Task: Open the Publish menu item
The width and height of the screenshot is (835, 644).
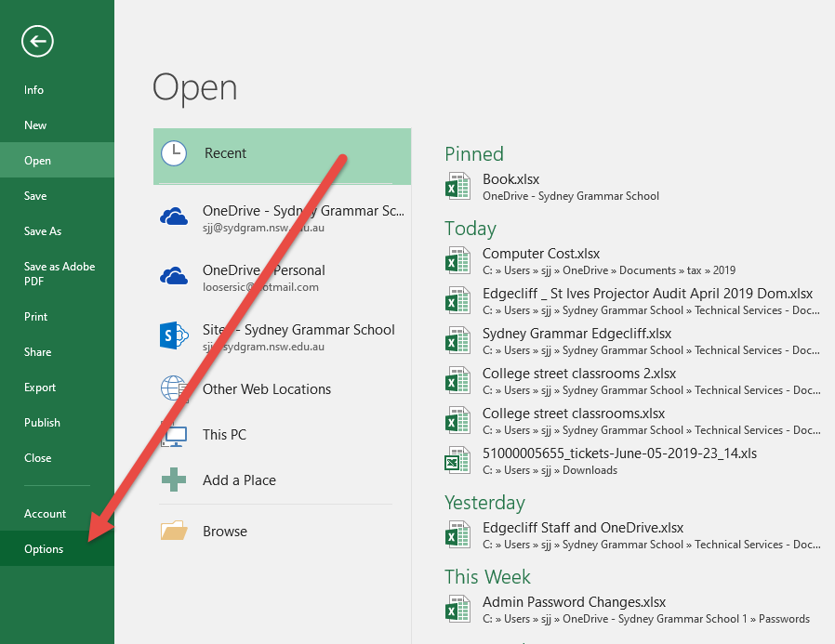Action: pos(57,423)
